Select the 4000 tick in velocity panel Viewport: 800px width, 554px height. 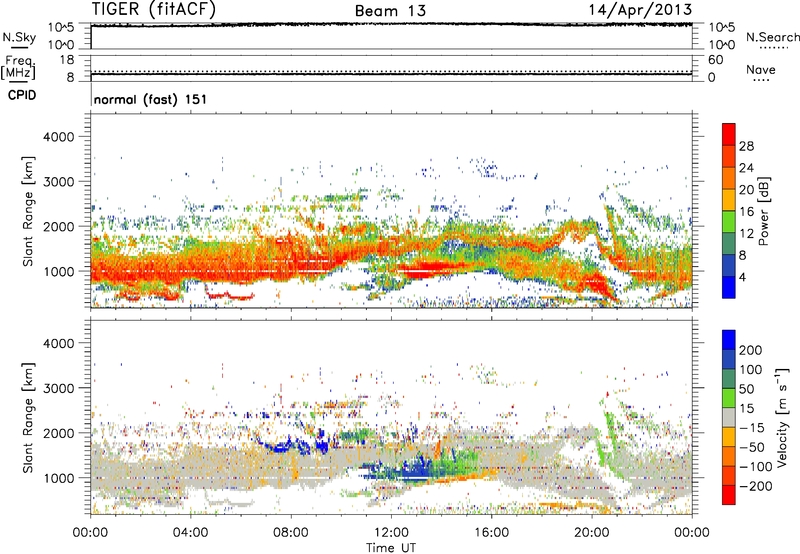pyautogui.click(x=59, y=343)
